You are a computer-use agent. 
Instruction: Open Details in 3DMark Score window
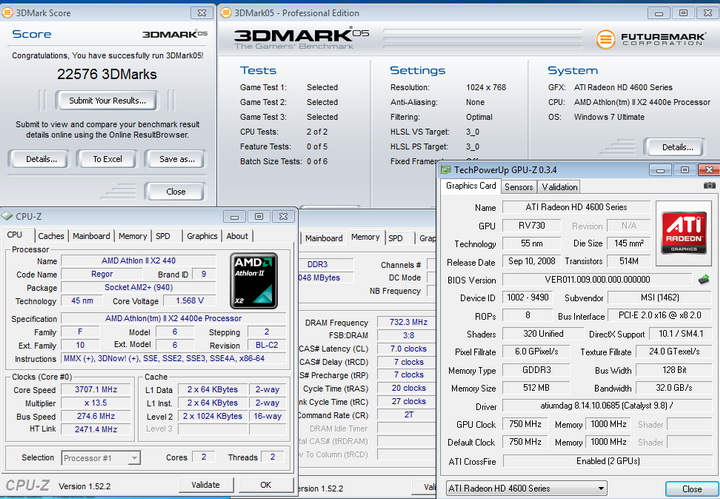pos(41,159)
